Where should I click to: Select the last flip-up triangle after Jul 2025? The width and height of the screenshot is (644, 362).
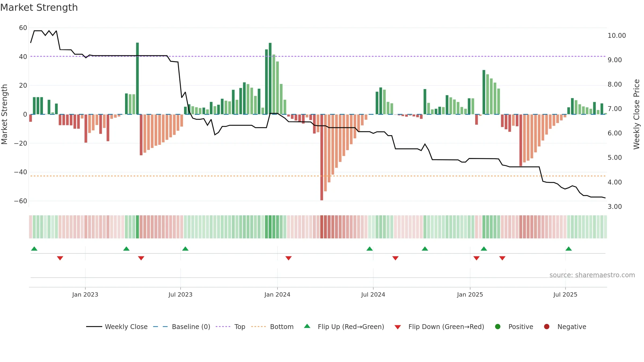point(569,249)
